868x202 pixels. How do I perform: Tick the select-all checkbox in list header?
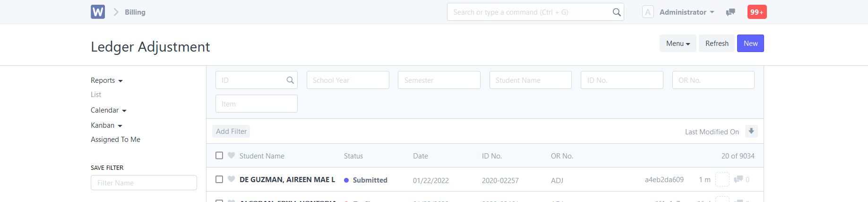(219, 155)
